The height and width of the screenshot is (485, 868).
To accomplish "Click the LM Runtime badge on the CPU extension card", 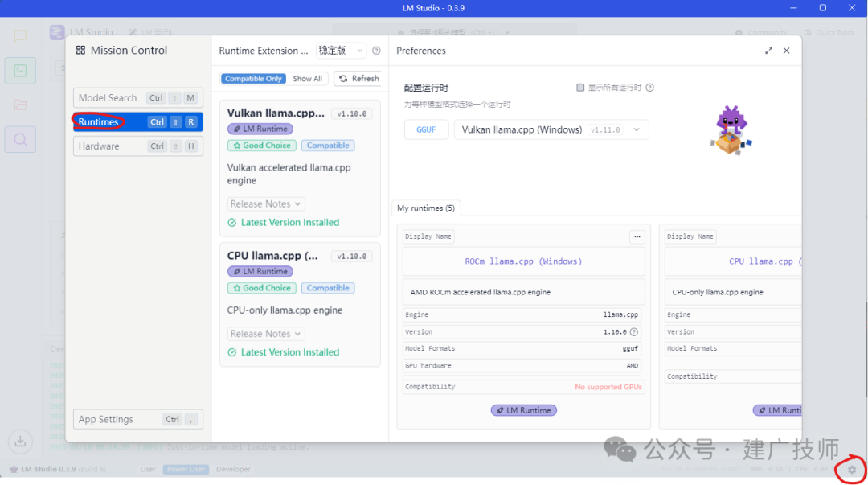I will 260,272.
